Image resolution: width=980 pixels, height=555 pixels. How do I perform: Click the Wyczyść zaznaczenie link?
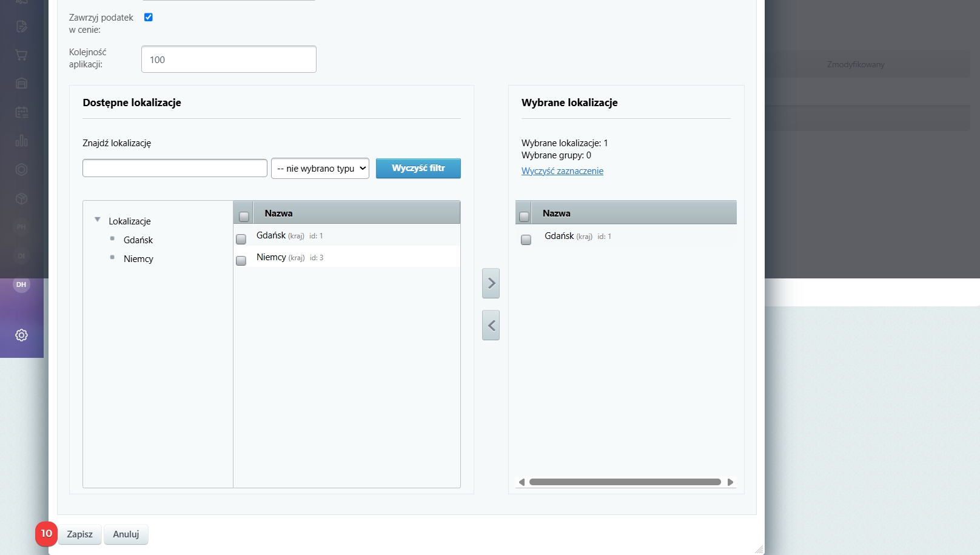[x=562, y=171]
